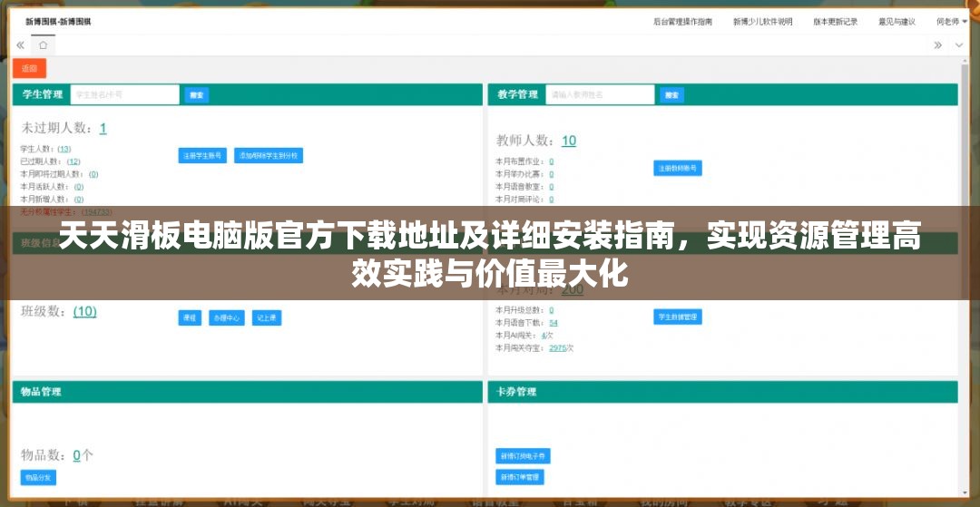
Task: Open the home tab icon
Action: click(x=43, y=45)
